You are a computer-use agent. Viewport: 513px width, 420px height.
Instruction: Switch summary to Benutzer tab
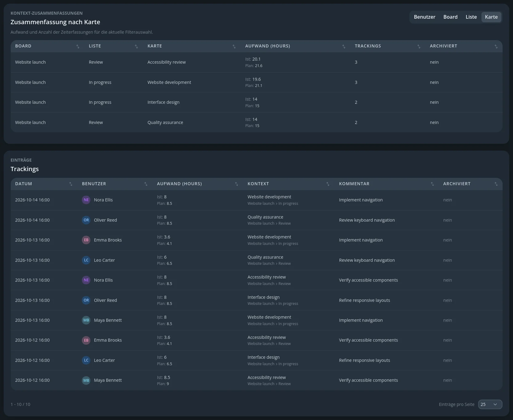(424, 17)
